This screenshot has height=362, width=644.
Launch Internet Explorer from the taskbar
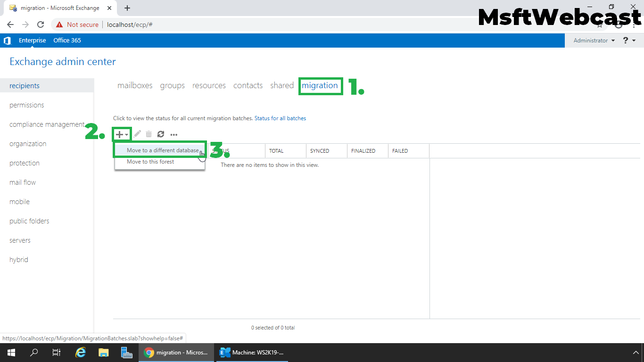[x=81, y=353]
